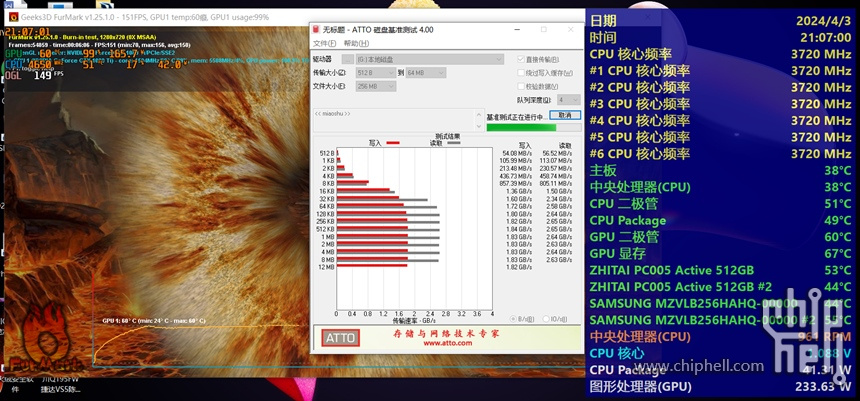Screen dimensions: 860x401
Task: Open the 帮助(H) menu in ATTO
Action: (357, 43)
